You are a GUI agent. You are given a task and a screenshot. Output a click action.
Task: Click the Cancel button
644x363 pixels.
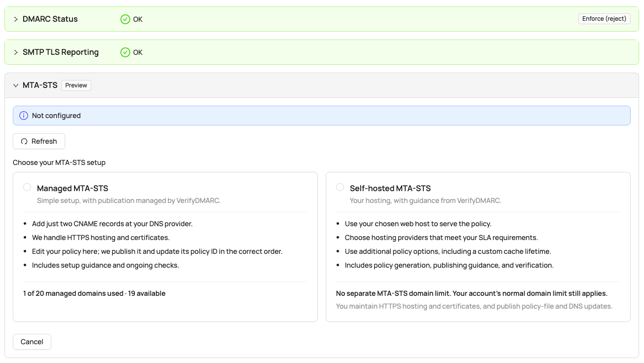pos(32,342)
